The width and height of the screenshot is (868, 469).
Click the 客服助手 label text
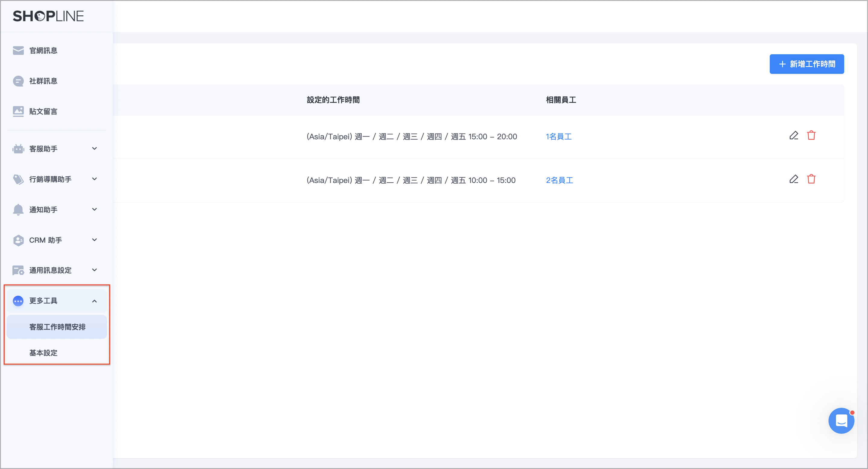click(43, 149)
